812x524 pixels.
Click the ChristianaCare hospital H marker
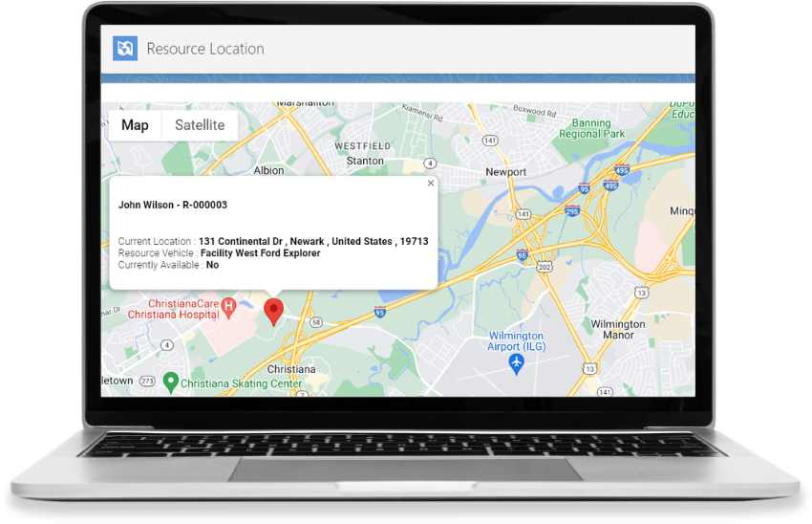(228, 307)
